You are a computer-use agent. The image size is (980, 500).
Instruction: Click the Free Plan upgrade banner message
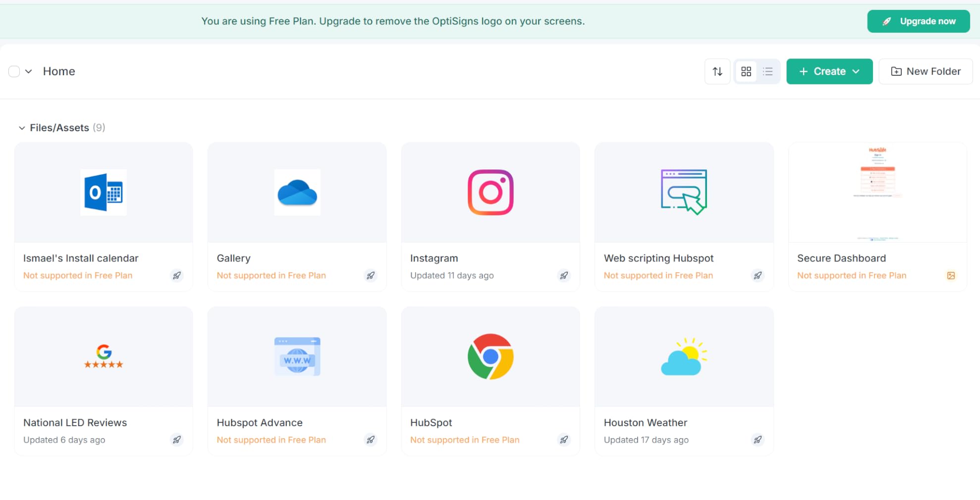(393, 21)
